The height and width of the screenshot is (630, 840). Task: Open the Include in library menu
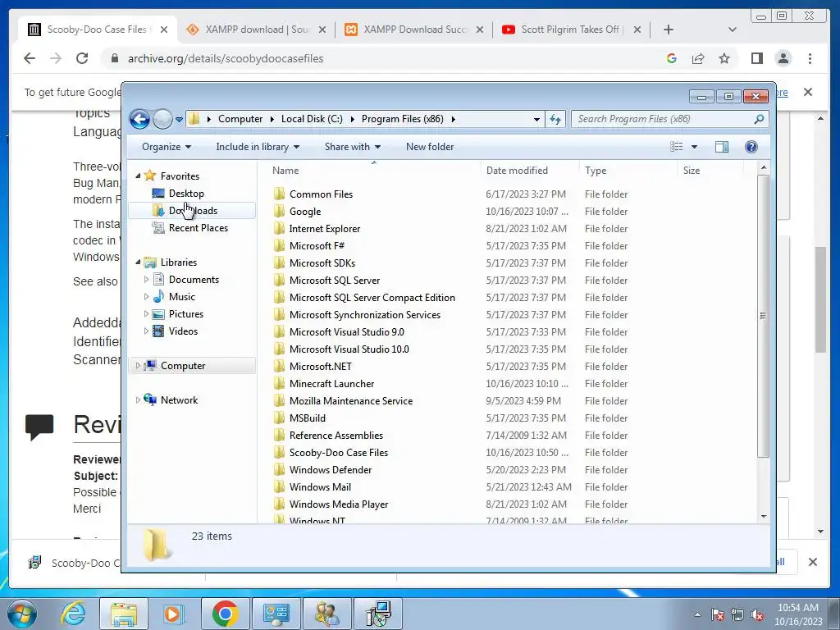257,147
